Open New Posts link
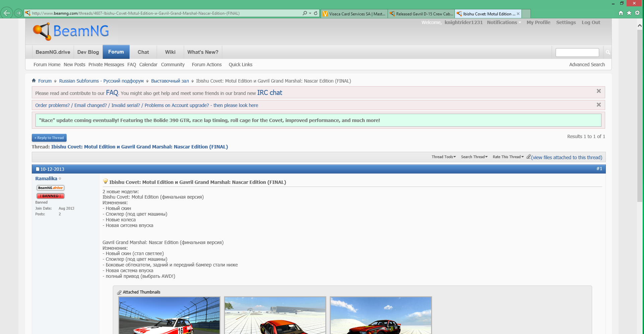Viewport: 644px width, 334px height. coord(74,65)
